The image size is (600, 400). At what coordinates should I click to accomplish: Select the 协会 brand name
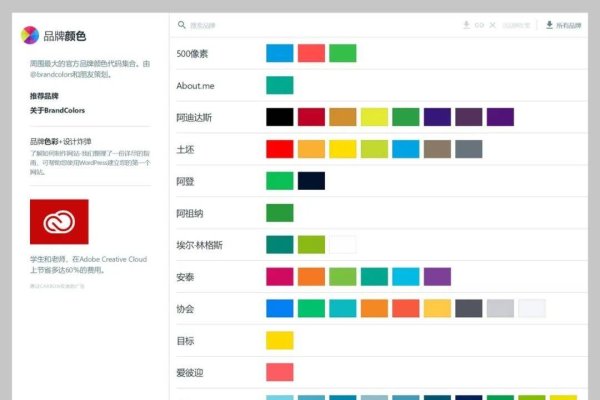click(x=185, y=309)
